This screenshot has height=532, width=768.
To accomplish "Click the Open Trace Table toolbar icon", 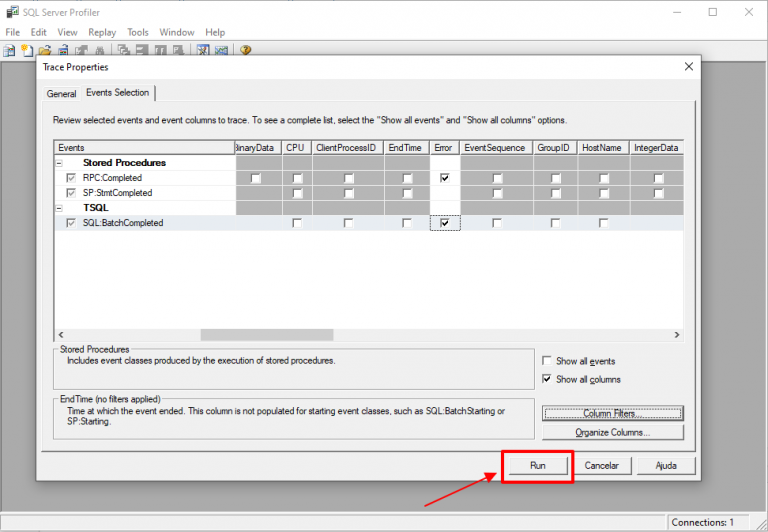I will point(63,50).
